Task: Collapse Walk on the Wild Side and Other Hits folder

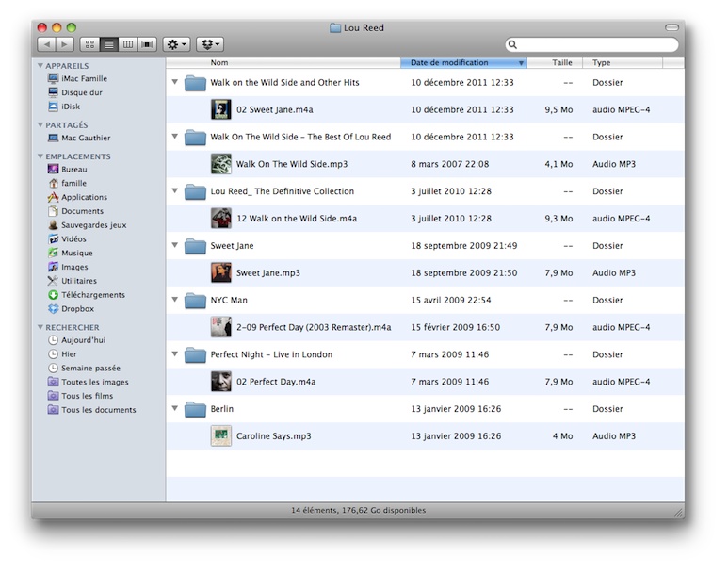Action: coord(175,82)
